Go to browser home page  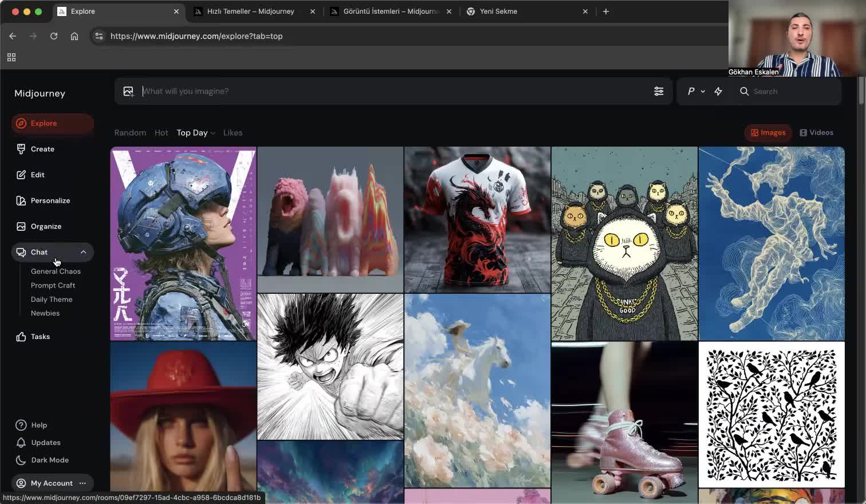tap(74, 36)
